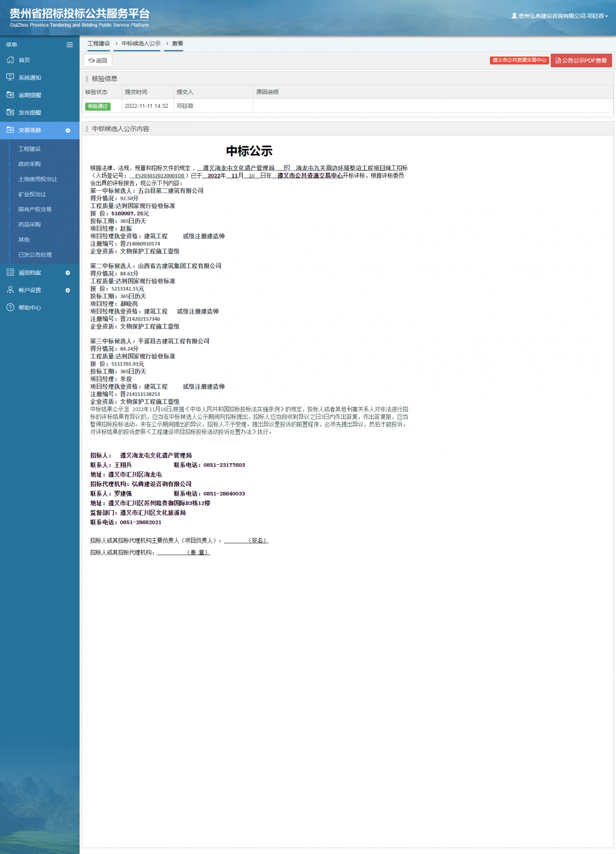Click 中标候选人公示 breadcrumb link
This screenshot has width=616, height=854.
141,44
